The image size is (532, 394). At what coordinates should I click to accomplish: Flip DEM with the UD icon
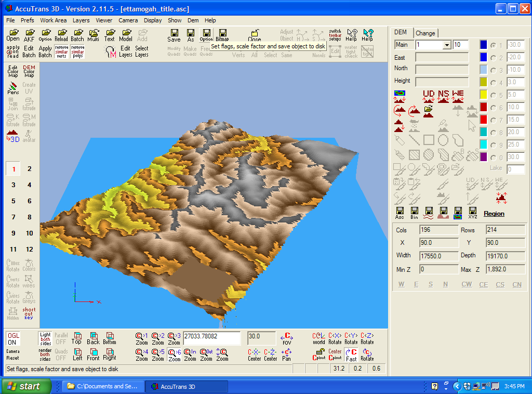(429, 96)
